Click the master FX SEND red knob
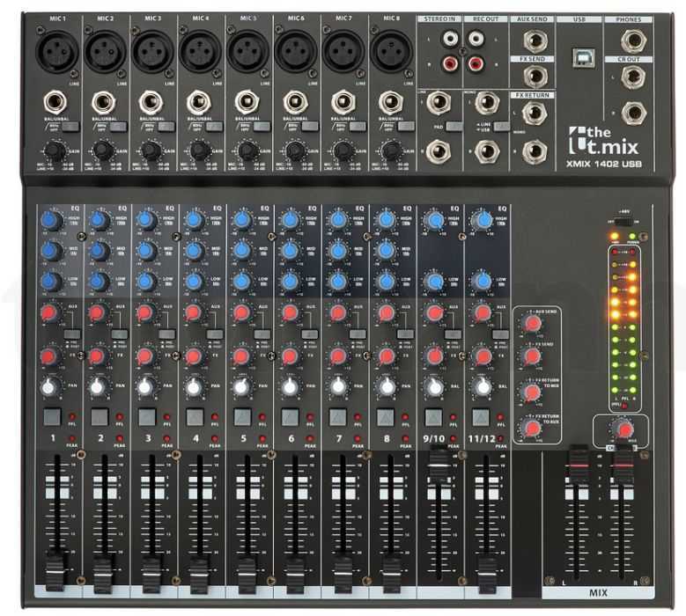 pyautogui.click(x=533, y=356)
